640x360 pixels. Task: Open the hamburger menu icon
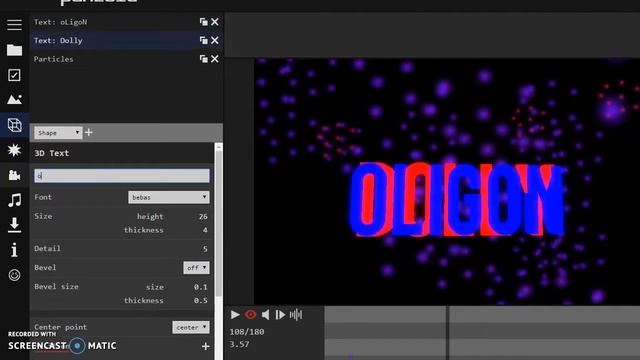pyautogui.click(x=14, y=24)
